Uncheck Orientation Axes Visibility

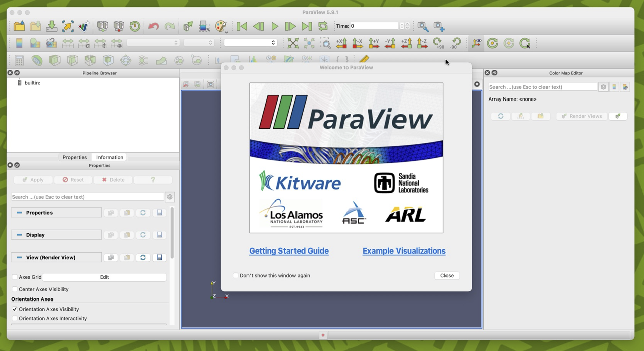point(15,309)
